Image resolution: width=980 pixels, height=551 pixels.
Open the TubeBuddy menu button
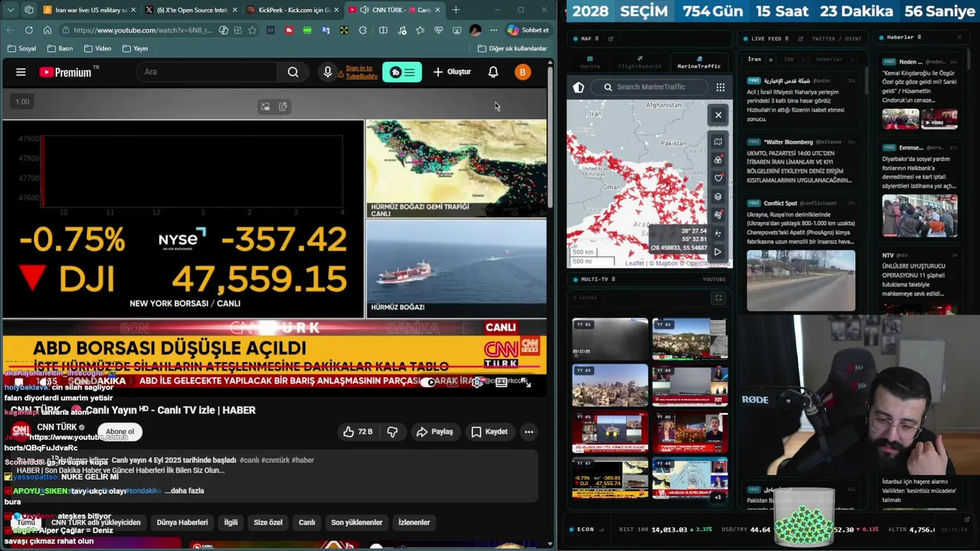pos(402,72)
